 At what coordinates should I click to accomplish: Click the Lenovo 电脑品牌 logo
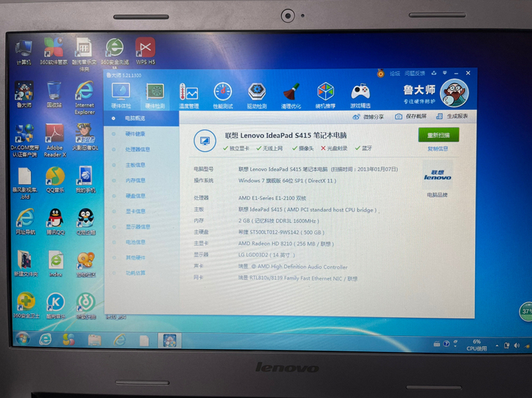coord(437,176)
